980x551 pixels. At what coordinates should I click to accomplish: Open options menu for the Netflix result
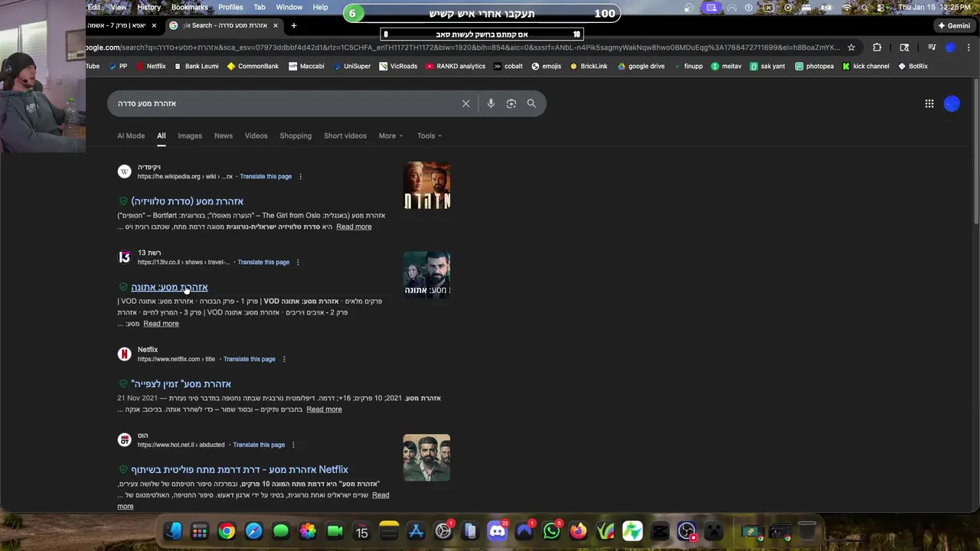pyautogui.click(x=284, y=359)
